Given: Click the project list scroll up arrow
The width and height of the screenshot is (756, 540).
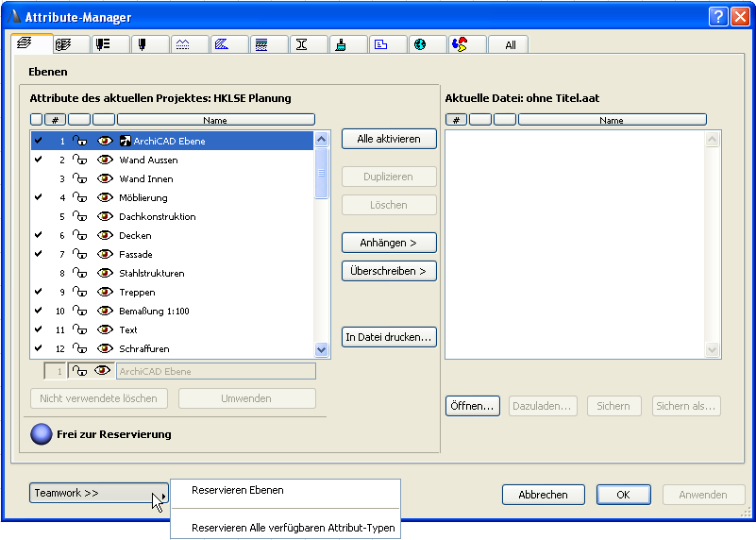Looking at the screenshot, I should pyautogui.click(x=322, y=140).
